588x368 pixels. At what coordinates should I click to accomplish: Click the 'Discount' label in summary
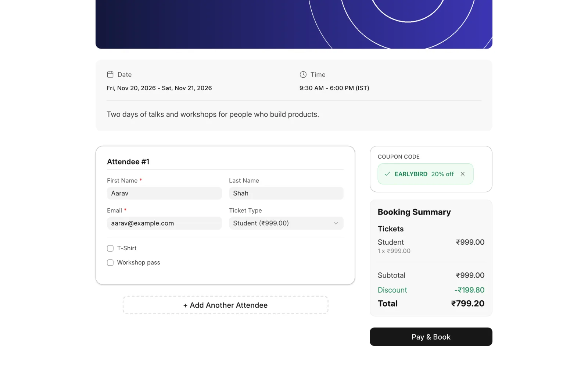pos(392,290)
